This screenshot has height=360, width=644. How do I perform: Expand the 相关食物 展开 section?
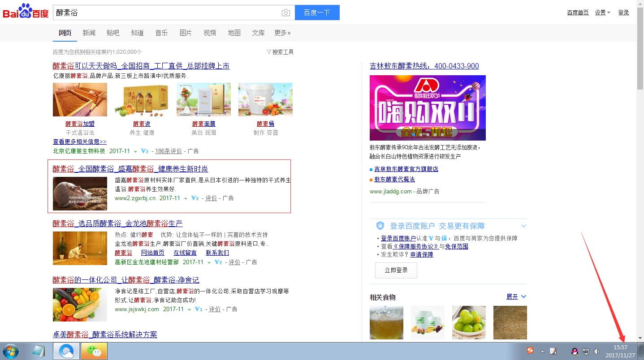pyautogui.click(x=516, y=297)
